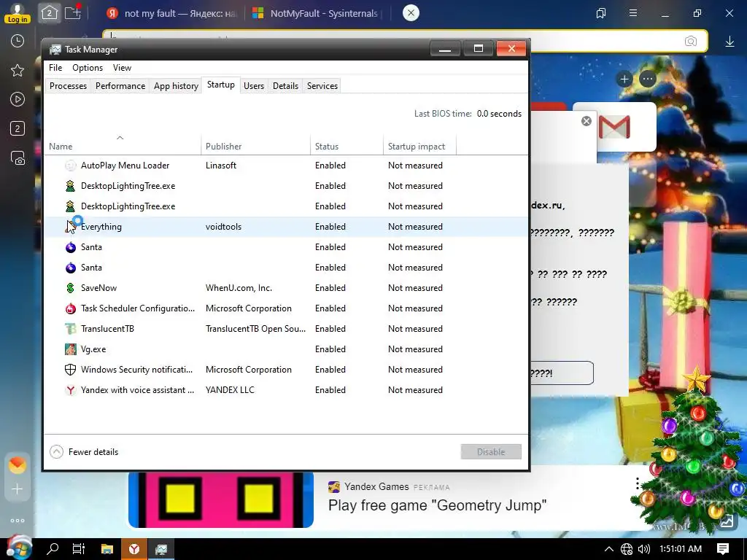Select the first Santa startup entry icon

(x=71, y=247)
